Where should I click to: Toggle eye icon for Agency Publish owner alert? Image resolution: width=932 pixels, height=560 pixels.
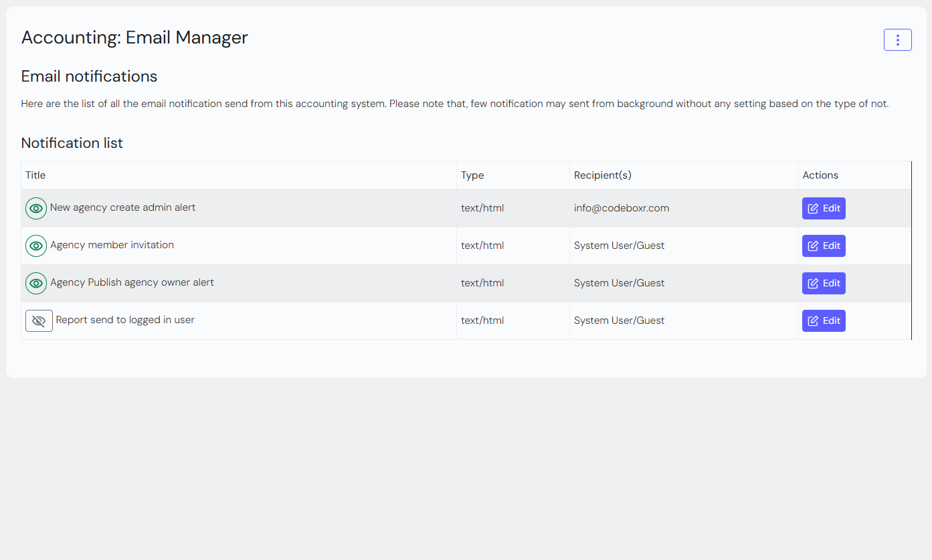click(36, 283)
